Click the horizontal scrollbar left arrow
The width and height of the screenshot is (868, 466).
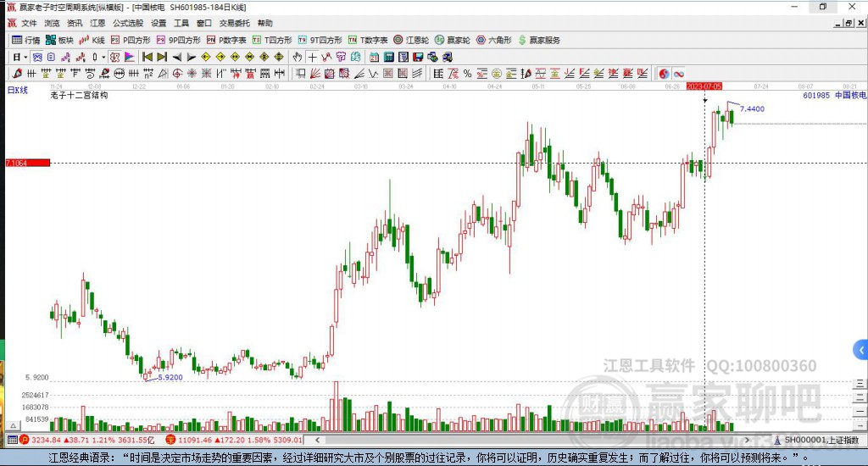317,440
